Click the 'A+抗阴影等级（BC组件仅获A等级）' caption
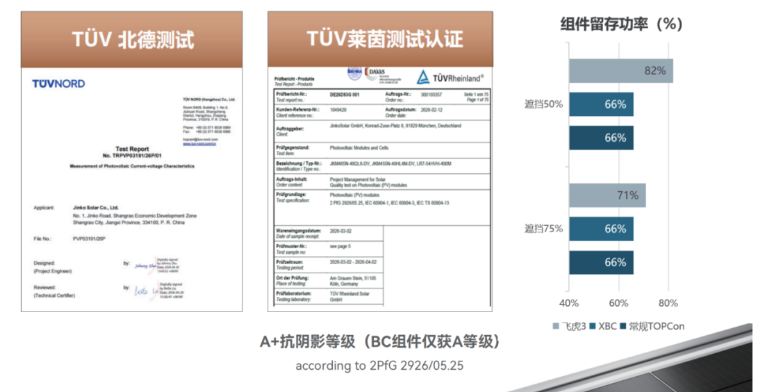This screenshot has height=392, width=760. click(x=381, y=342)
